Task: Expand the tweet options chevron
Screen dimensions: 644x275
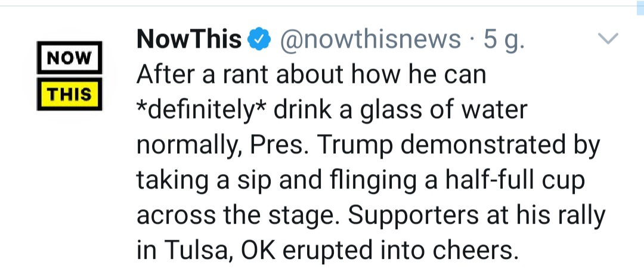Action: point(608,39)
